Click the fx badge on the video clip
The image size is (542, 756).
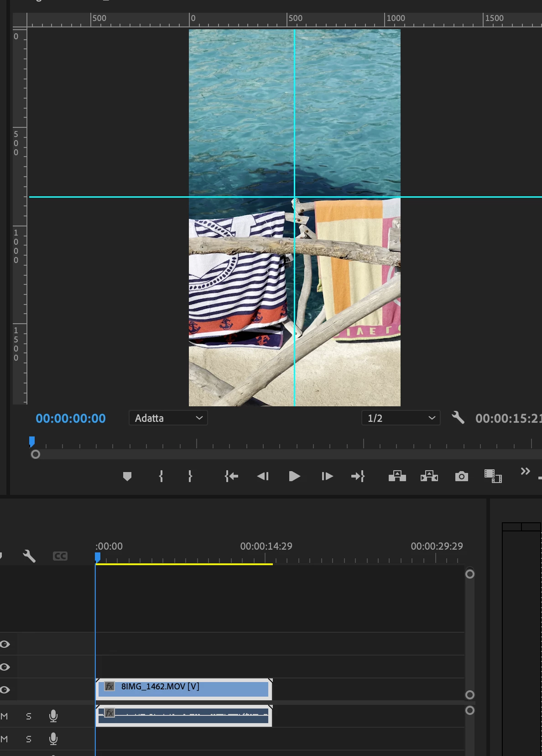(109, 687)
